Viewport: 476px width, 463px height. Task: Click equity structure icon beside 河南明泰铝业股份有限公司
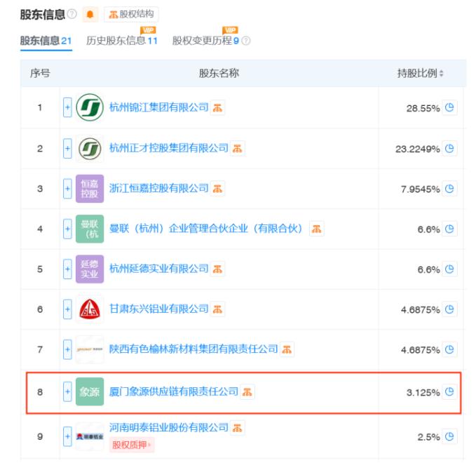tap(238, 427)
